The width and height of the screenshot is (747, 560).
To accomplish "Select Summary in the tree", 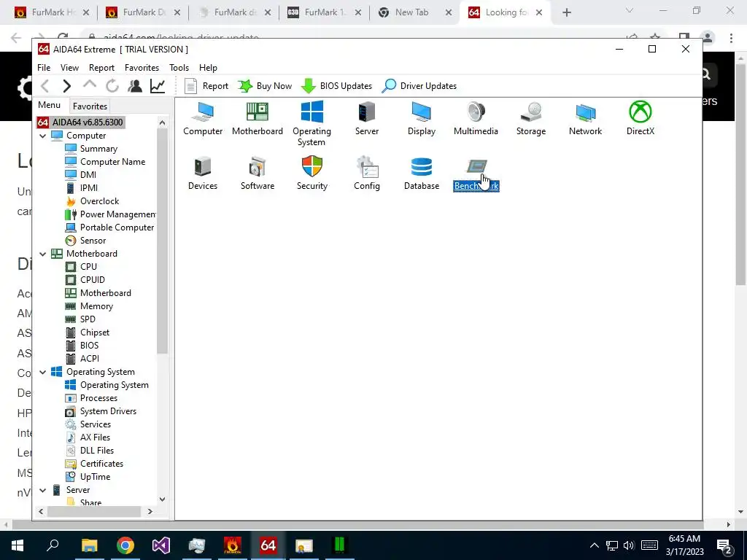I will (91, 149).
